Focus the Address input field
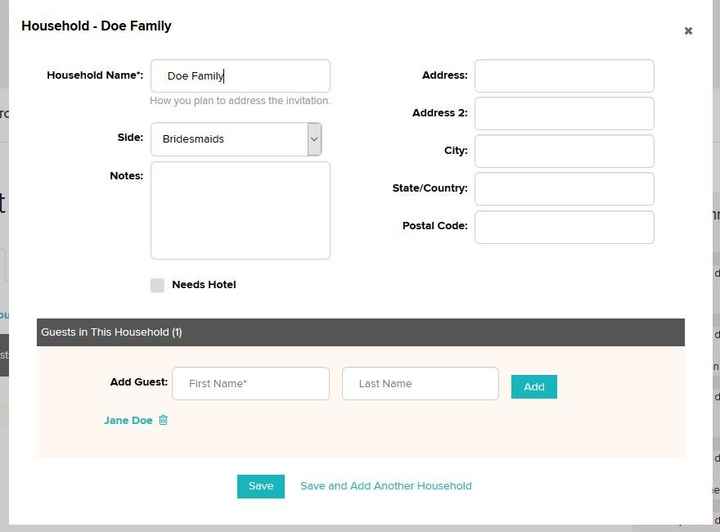Image resolution: width=720 pixels, height=532 pixels. [x=564, y=76]
